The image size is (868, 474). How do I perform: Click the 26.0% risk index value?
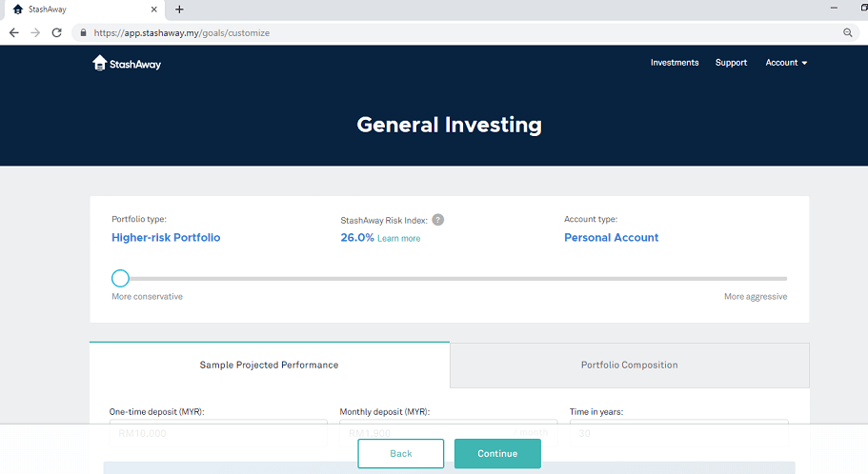click(357, 237)
